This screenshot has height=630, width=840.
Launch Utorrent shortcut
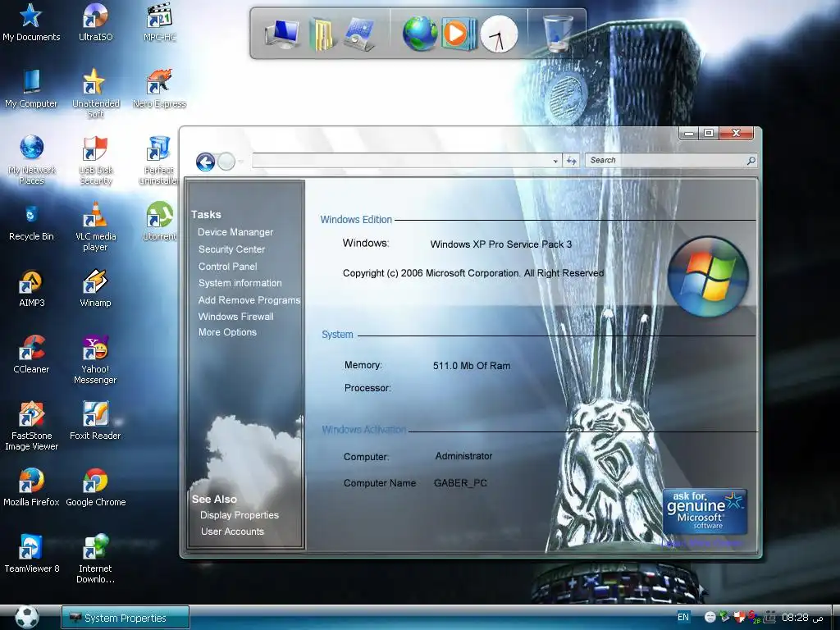point(159,221)
